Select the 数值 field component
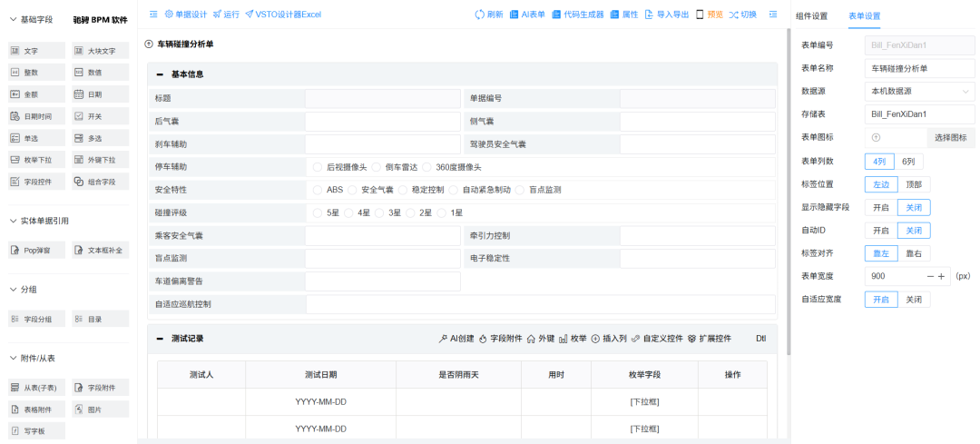 pyautogui.click(x=100, y=73)
